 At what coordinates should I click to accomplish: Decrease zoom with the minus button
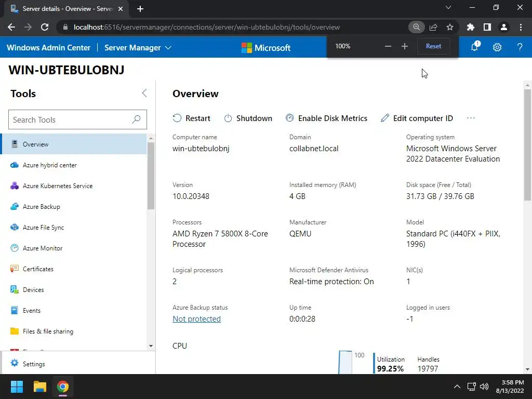point(388,46)
